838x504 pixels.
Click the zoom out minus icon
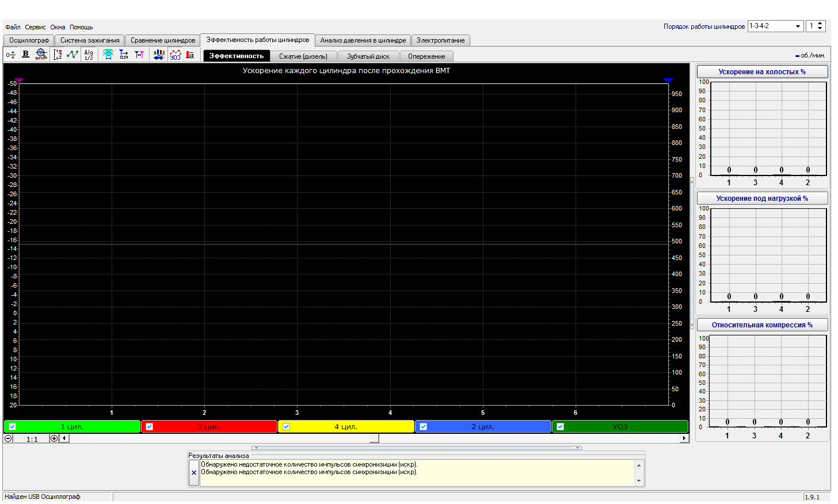pyautogui.click(x=8, y=438)
